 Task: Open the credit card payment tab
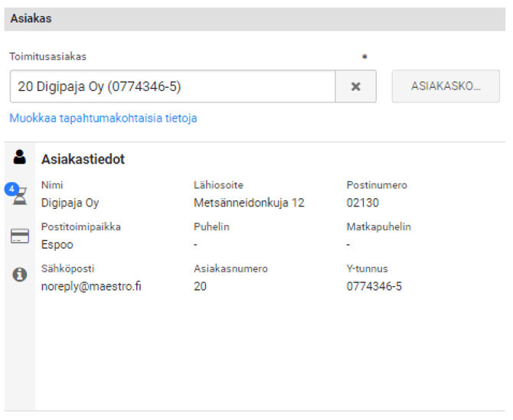click(20, 236)
